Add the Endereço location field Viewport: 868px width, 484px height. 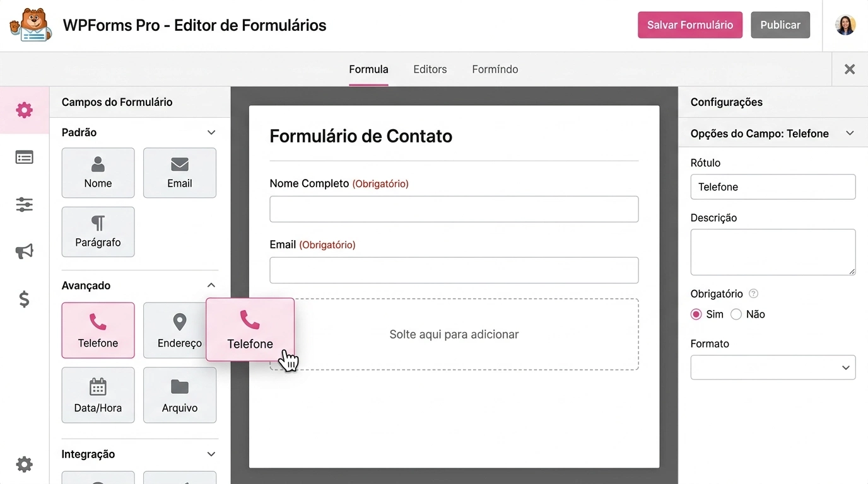click(175, 330)
